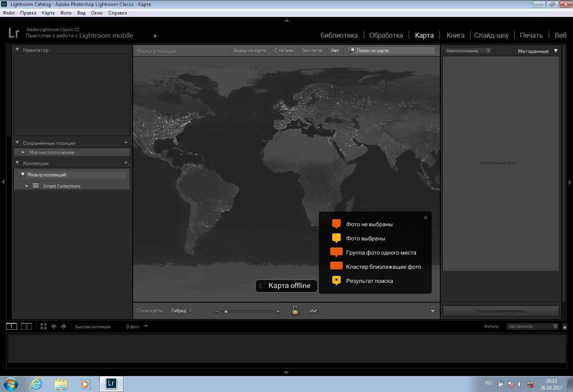Collapse the Метаданные panel triangle
Viewport: 573px width, 392px height.
556,51
